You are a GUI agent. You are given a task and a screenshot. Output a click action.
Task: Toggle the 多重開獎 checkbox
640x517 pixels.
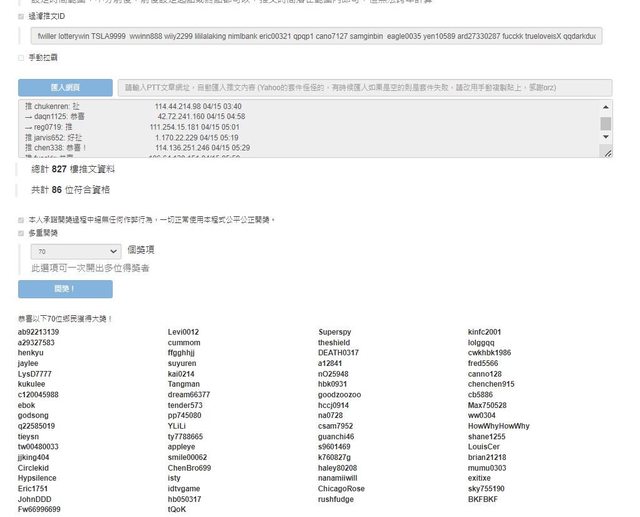point(22,233)
